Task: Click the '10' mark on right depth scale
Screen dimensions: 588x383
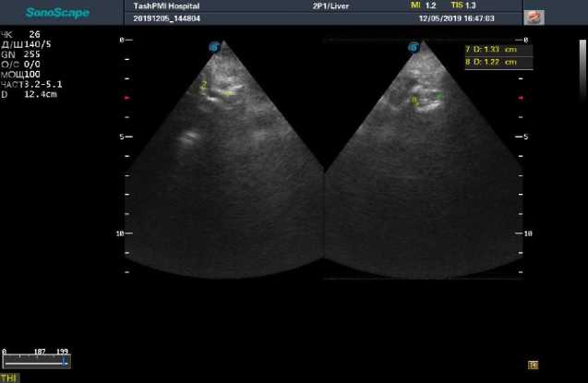Action: [x=528, y=233]
